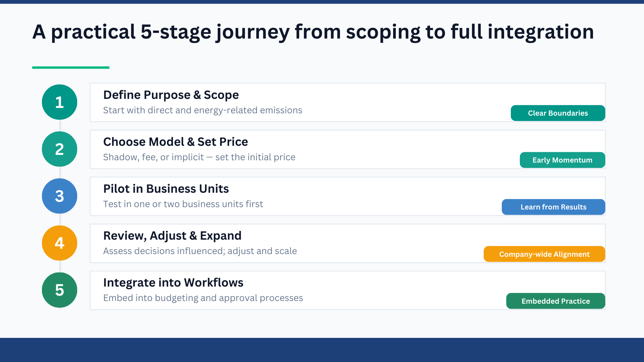Click the dark blue footer band
This screenshot has width=644, height=362.
[x=322, y=350]
